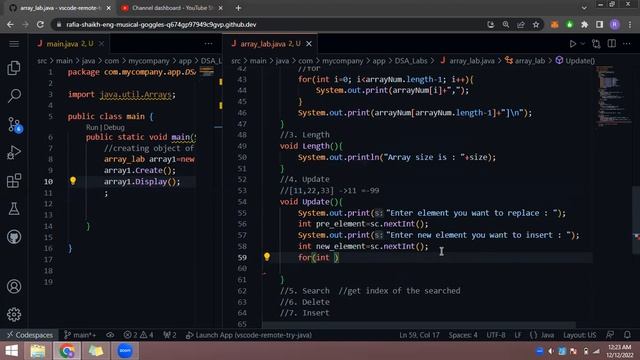This screenshot has width=640, height=360.
Task: Click Layout: US in status bar
Action: coord(580,335)
